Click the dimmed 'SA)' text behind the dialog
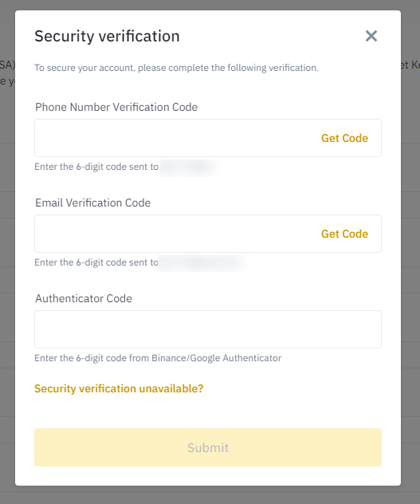Screen dimensions: 420x504 point(7,65)
